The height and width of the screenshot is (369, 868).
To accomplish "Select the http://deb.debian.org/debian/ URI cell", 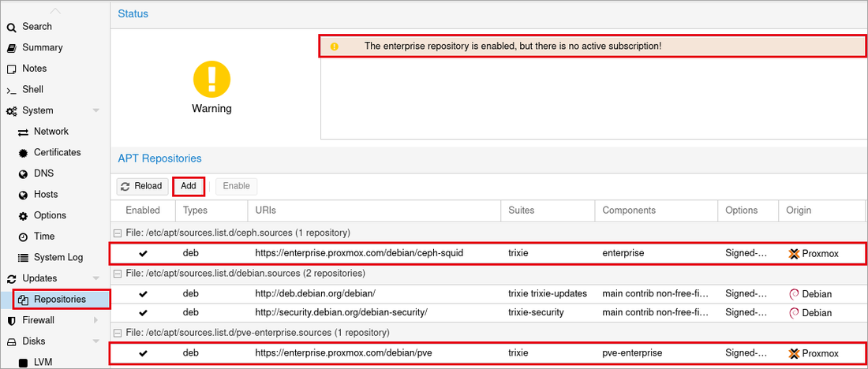I will (x=316, y=294).
